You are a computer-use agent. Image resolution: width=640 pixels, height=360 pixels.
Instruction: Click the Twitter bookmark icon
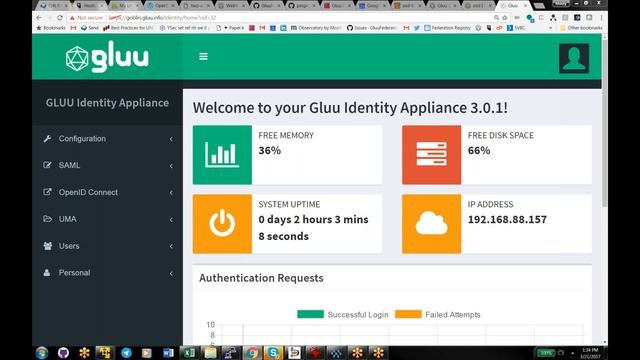[x=416, y=28]
